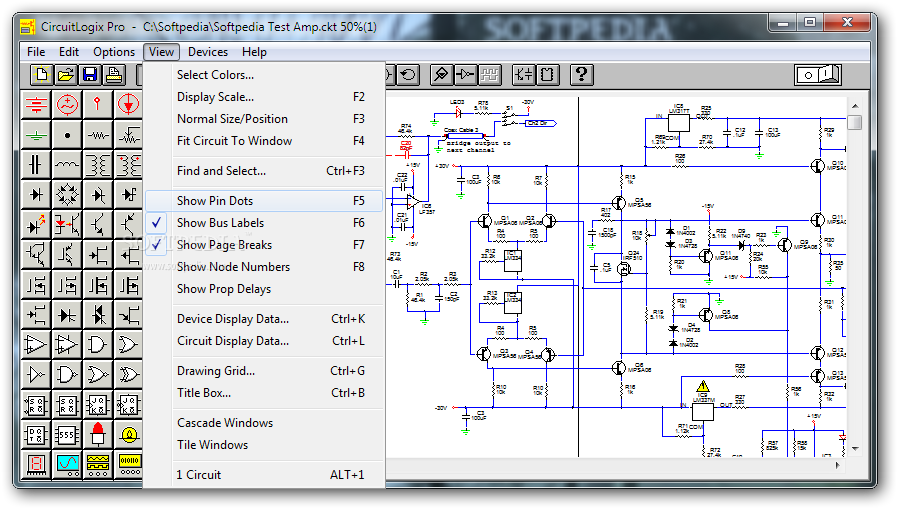Place a seven-segment display
Screen dimensions: 898x509
pyautogui.click(x=36, y=464)
